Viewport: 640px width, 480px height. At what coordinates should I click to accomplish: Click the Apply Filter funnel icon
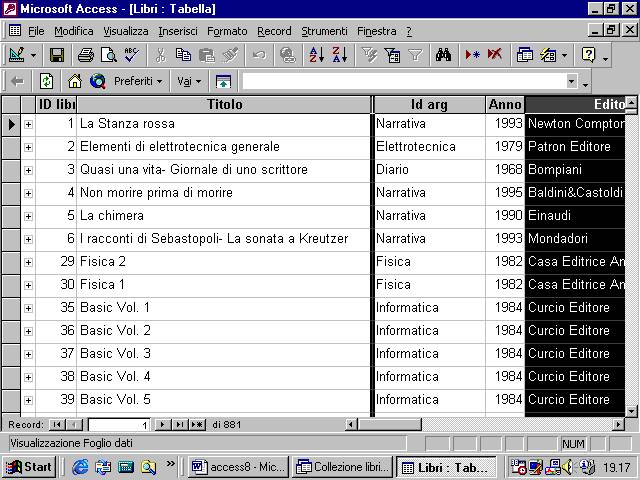(415, 55)
